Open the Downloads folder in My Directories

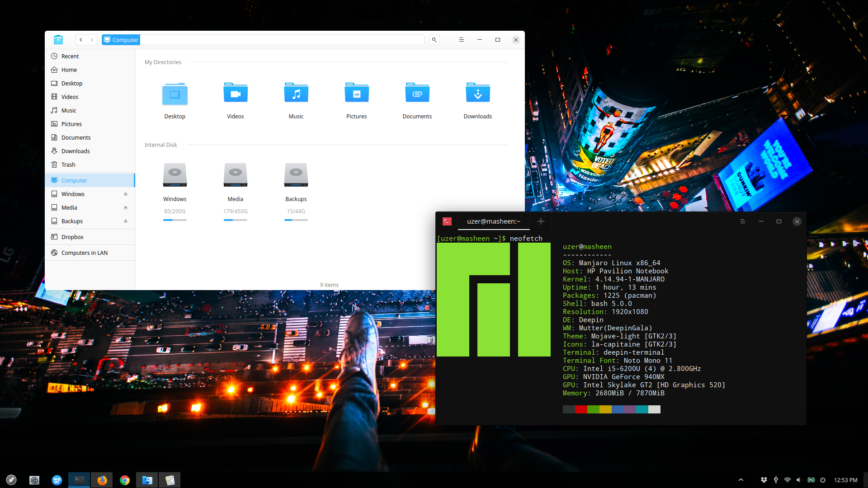(x=477, y=94)
